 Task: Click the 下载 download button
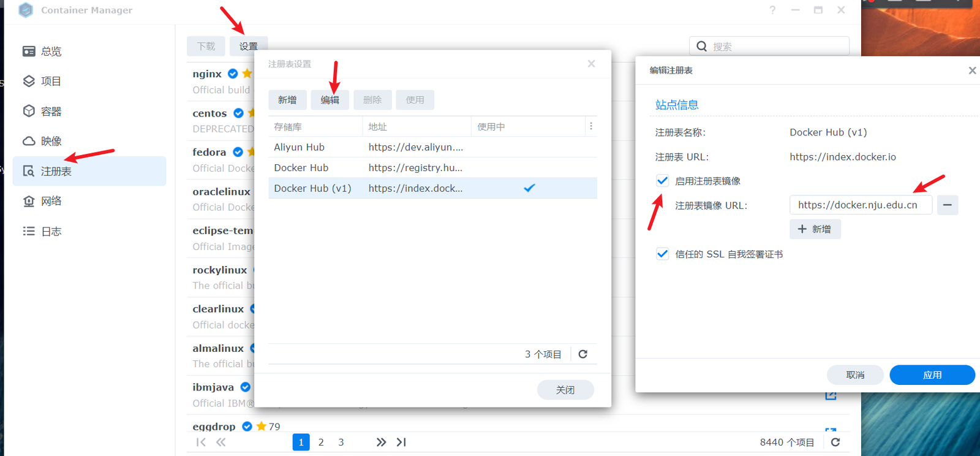[206, 46]
